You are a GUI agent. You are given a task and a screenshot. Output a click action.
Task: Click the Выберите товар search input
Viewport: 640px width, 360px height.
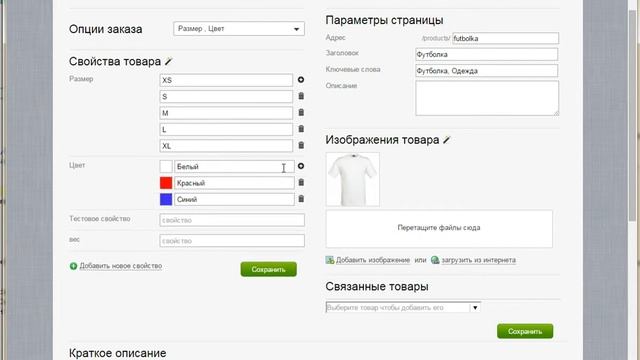click(x=398, y=307)
